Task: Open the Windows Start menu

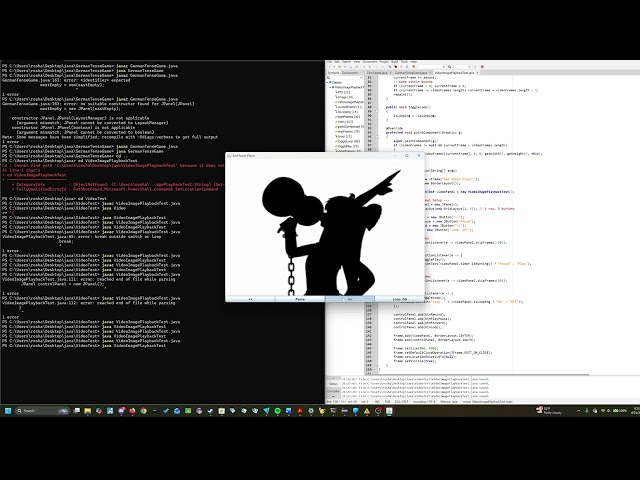Action: [7, 411]
